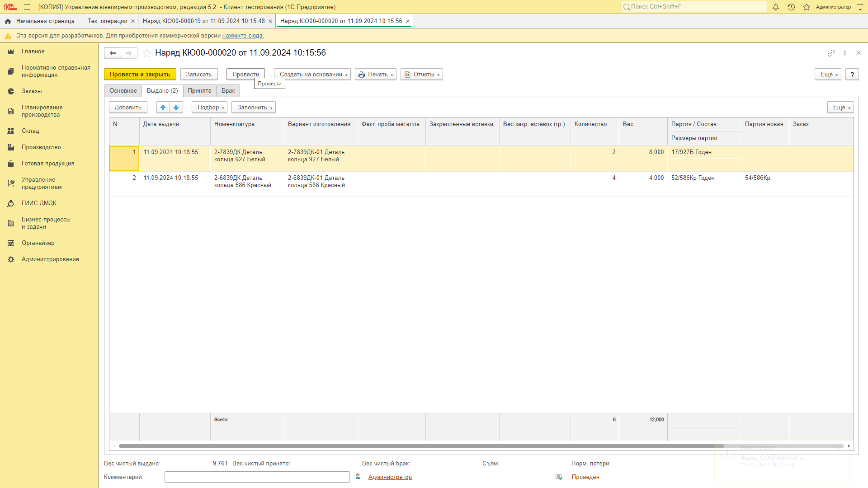Expand Создать на основании dropdown
The height and width of the screenshot is (488, 868).
click(x=312, y=75)
